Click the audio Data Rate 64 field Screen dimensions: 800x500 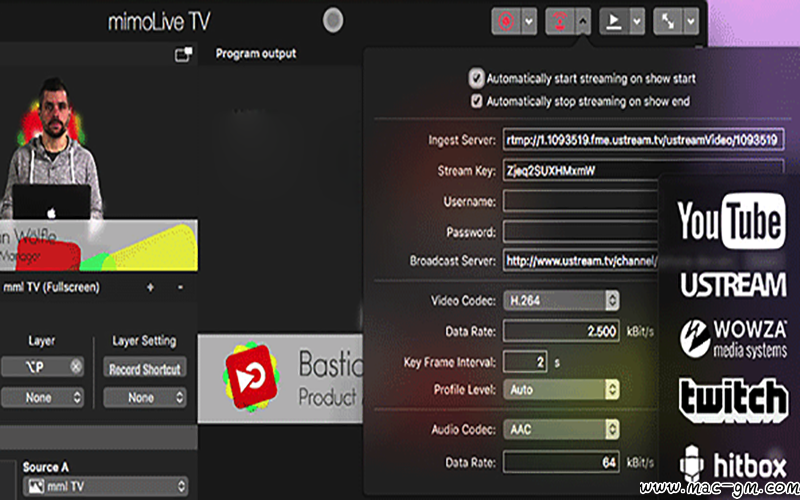coord(561,462)
